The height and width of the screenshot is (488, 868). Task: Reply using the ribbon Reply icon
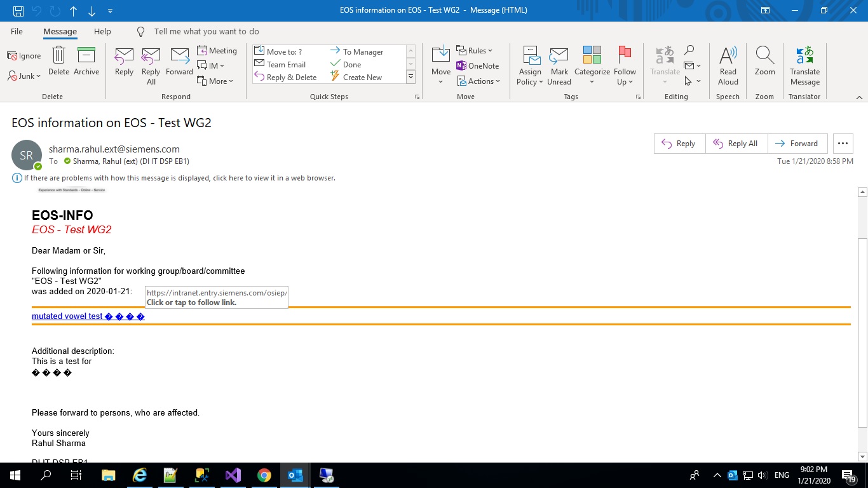tap(124, 62)
